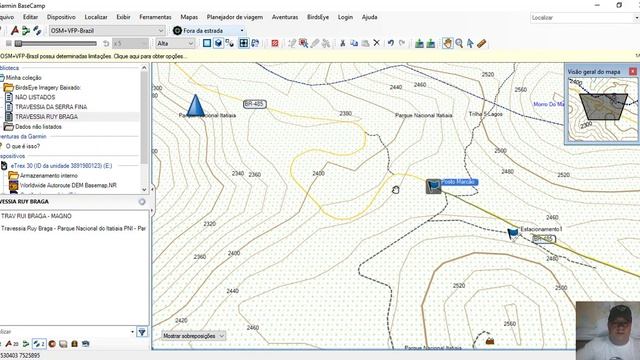Click the cut scissors icon
Screen dimensions: 640x360
[x=343, y=43]
